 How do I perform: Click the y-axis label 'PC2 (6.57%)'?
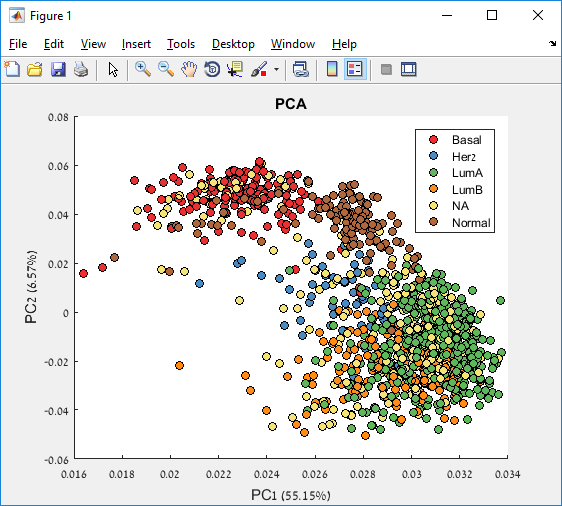[31, 287]
